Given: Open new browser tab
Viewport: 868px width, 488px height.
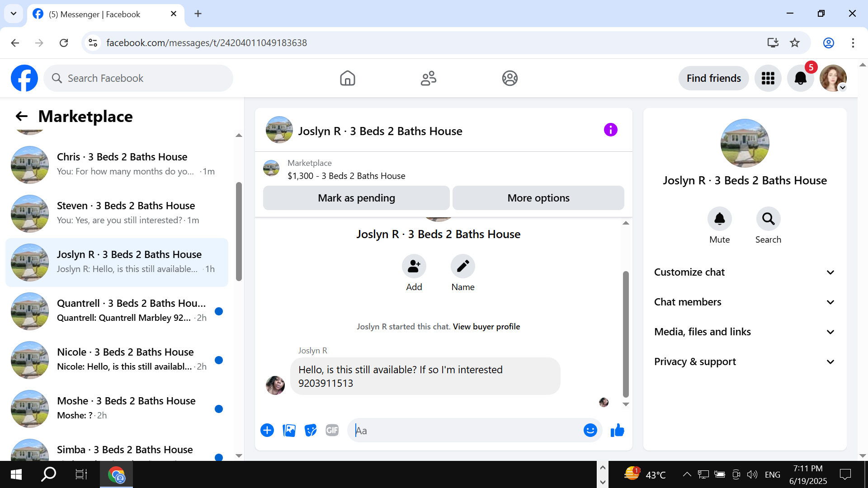Looking at the screenshot, I should (198, 14).
